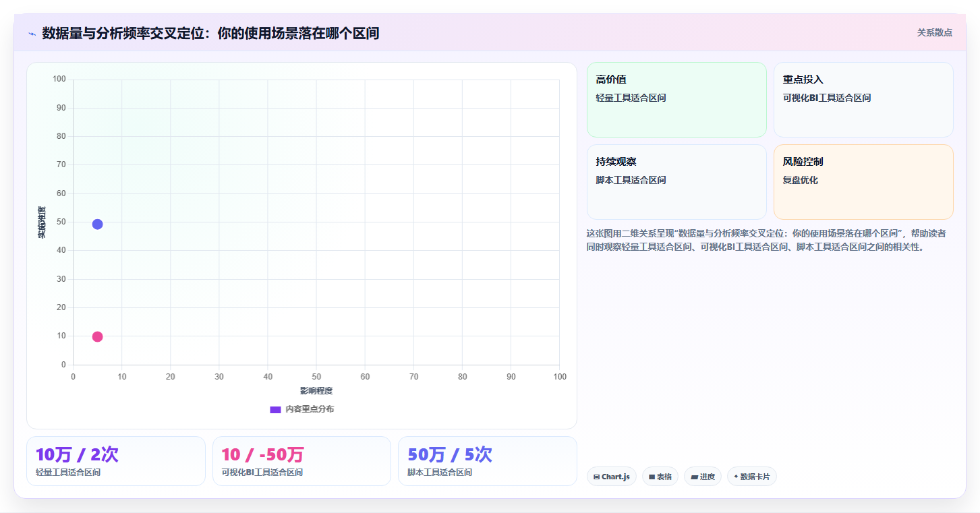This screenshot has width=980, height=513.
Task: Click the 关系散点 label in header
Action: [934, 32]
